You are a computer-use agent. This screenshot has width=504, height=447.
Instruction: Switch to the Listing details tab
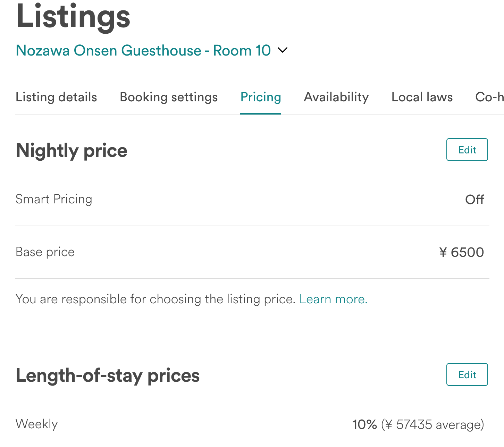56,97
